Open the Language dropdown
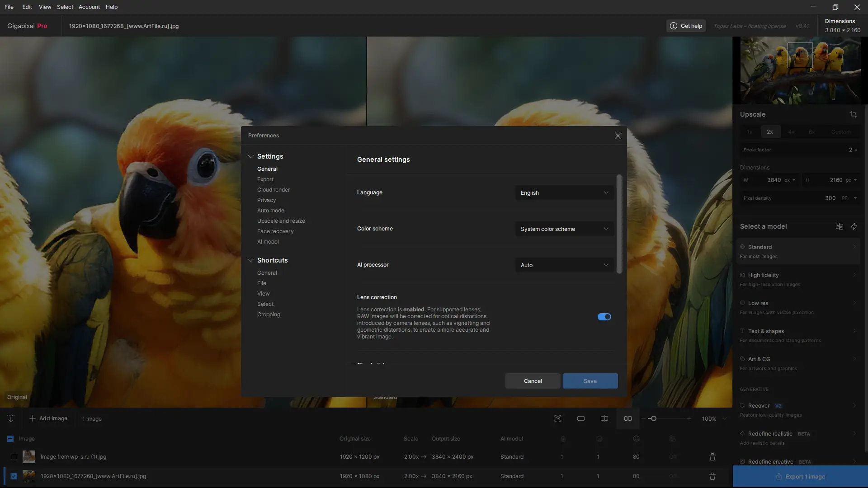 (564, 193)
